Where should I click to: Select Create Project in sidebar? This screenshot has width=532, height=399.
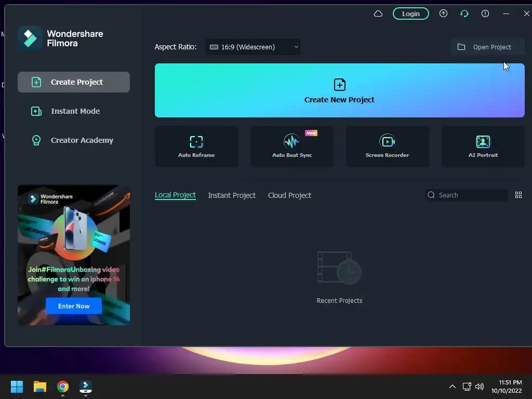pos(74,82)
